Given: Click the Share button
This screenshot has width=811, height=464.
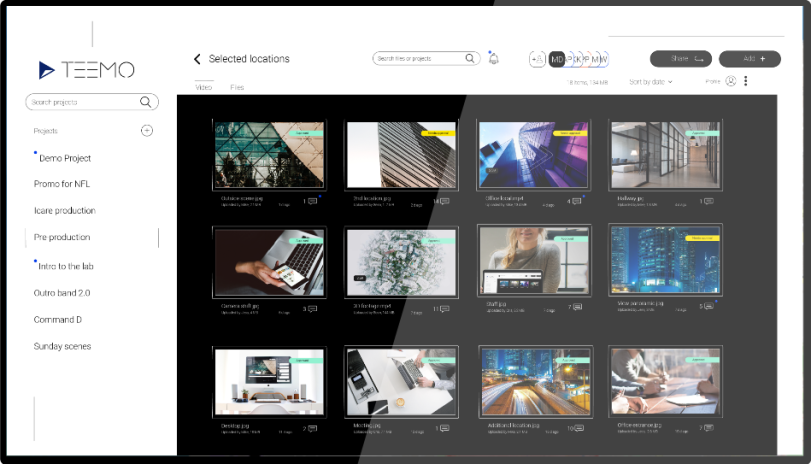Looking at the screenshot, I should coord(680,59).
